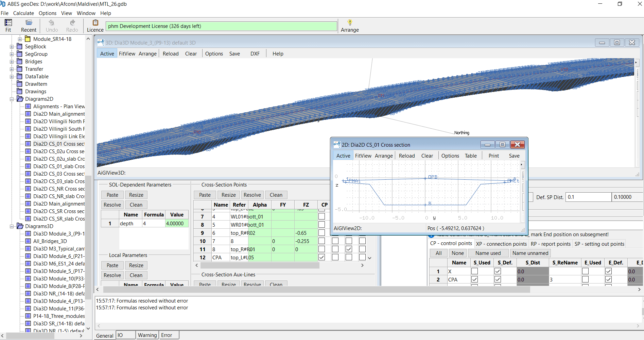
Task: Click Resolve in Cross-Section Points
Action: click(x=252, y=195)
